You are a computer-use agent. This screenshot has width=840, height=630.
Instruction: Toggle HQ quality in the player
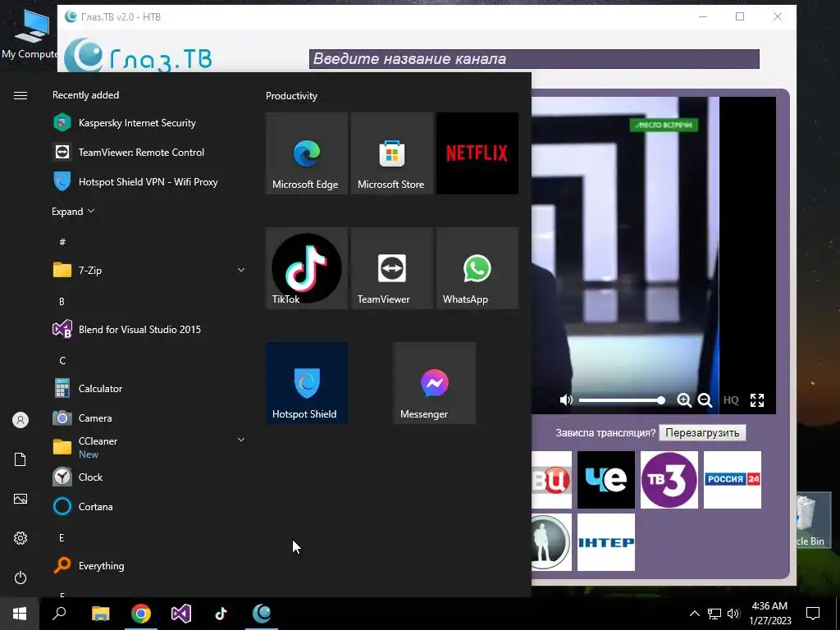point(731,400)
